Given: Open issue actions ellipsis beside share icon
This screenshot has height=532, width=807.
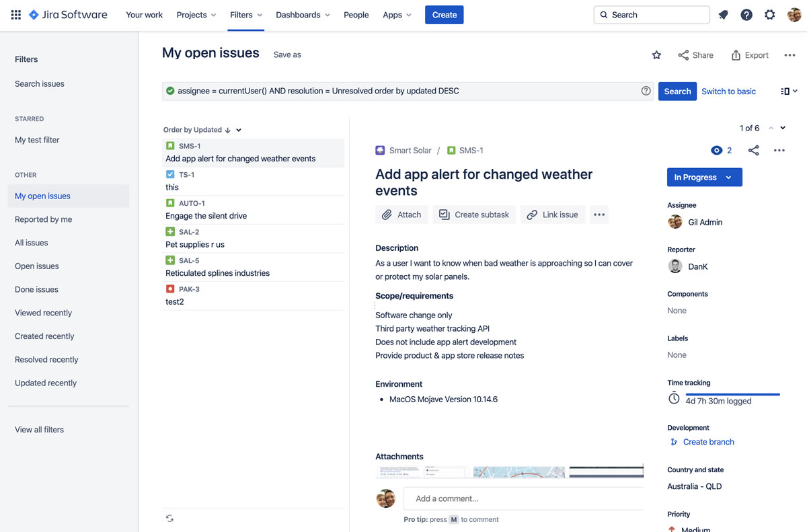Looking at the screenshot, I should coord(779,151).
